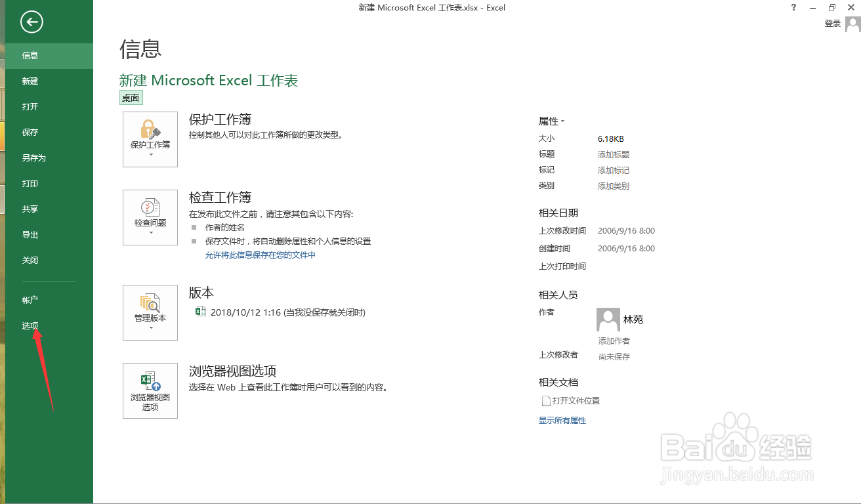Click the Help question mark icon
This screenshot has height=504, width=861.
pos(794,7)
